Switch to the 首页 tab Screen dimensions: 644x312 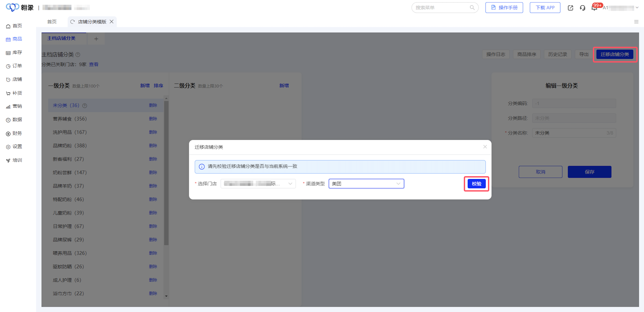click(x=52, y=22)
